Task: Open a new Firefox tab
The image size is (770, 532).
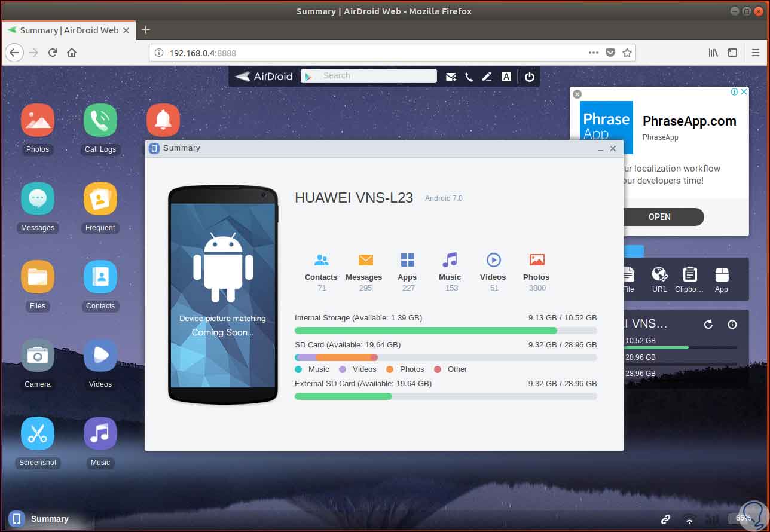Action: (145, 30)
